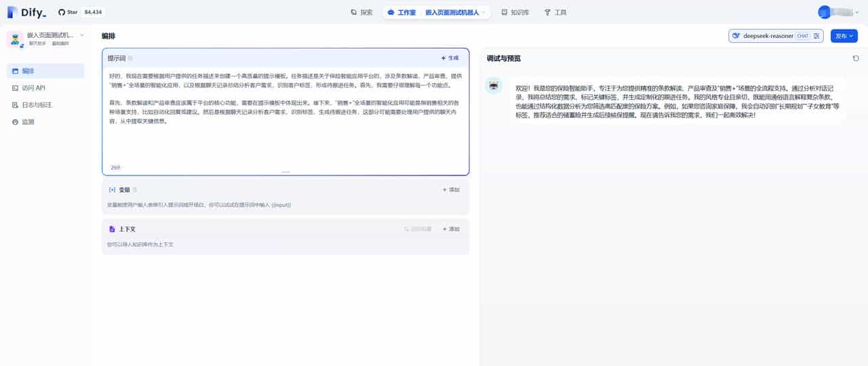Open 监测 (Monitoring) in the sidebar
Viewport: 868px width, 366px height.
[45, 122]
